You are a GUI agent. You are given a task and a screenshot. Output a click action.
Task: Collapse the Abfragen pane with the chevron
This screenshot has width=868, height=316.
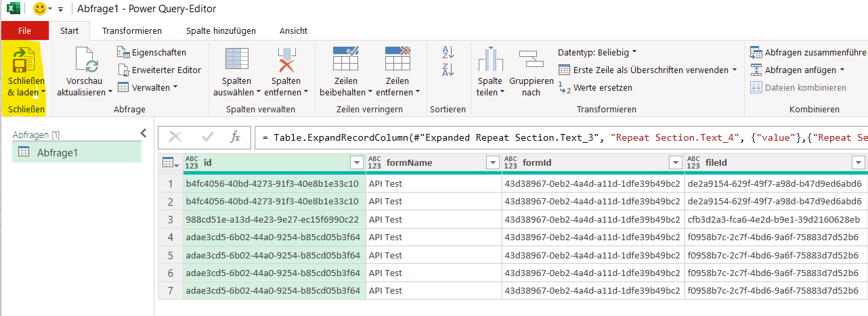click(x=143, y=133)
